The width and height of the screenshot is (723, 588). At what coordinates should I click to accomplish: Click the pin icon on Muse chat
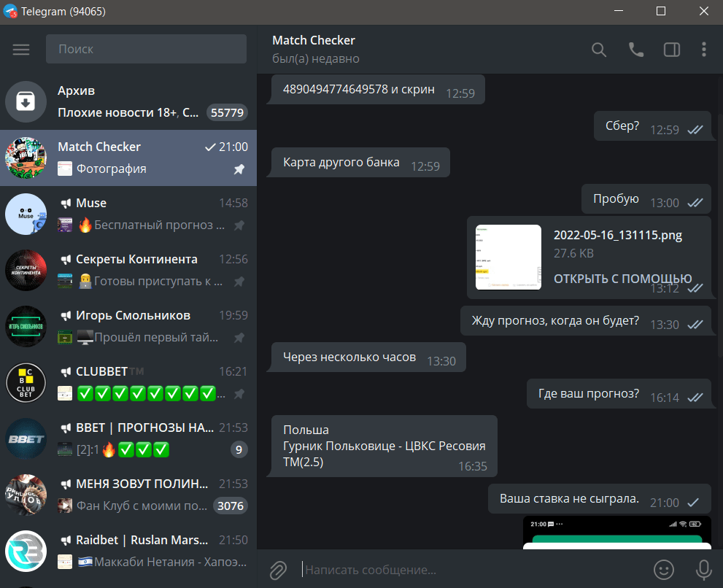pyautogui.click(x=239, y=225)
